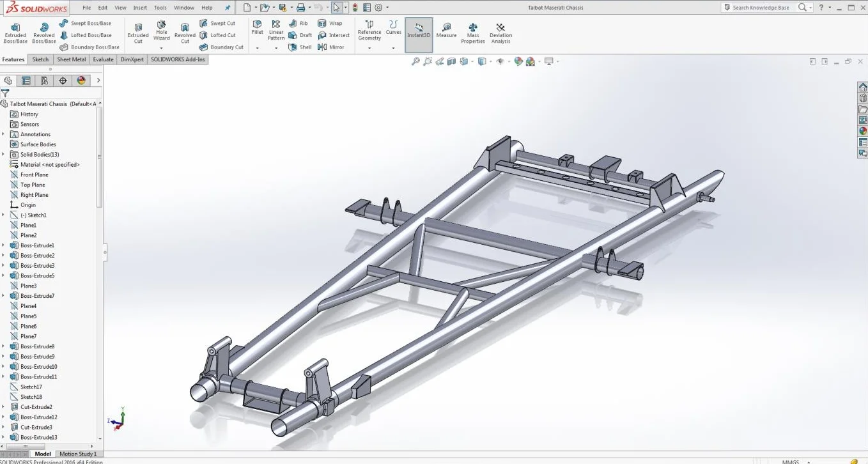This screenshot has width=868, height=464.
Task: Select the Front Plane tree item
Action: point(34,174)
